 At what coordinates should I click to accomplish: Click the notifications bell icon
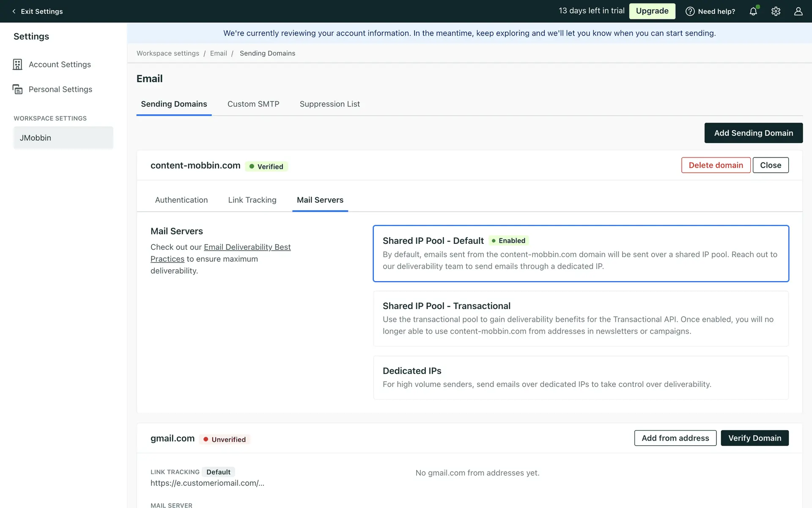point(753,11)
